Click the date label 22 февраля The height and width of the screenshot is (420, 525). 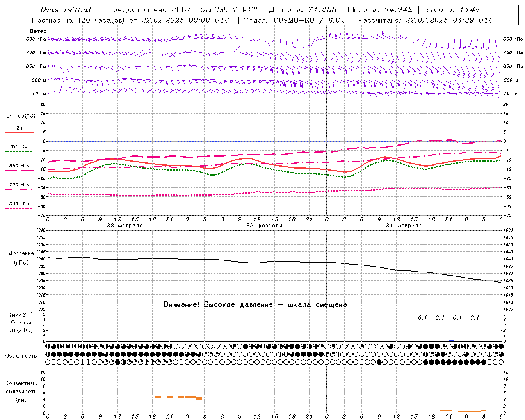pos(125,226)
